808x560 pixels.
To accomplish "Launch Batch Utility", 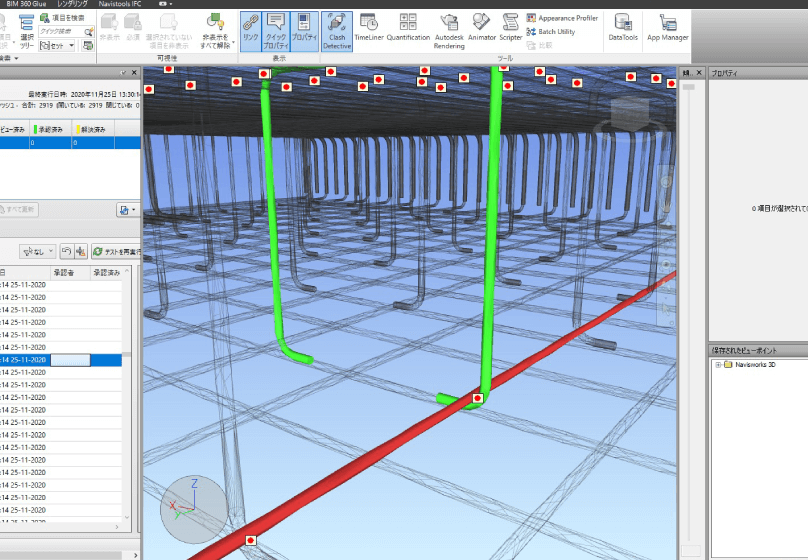I will (x=551, y=31).
